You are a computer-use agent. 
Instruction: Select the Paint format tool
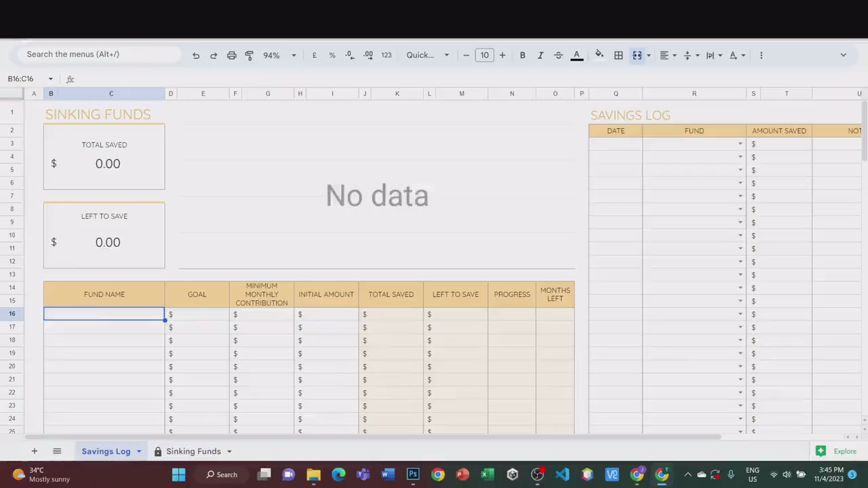[249, 56]
